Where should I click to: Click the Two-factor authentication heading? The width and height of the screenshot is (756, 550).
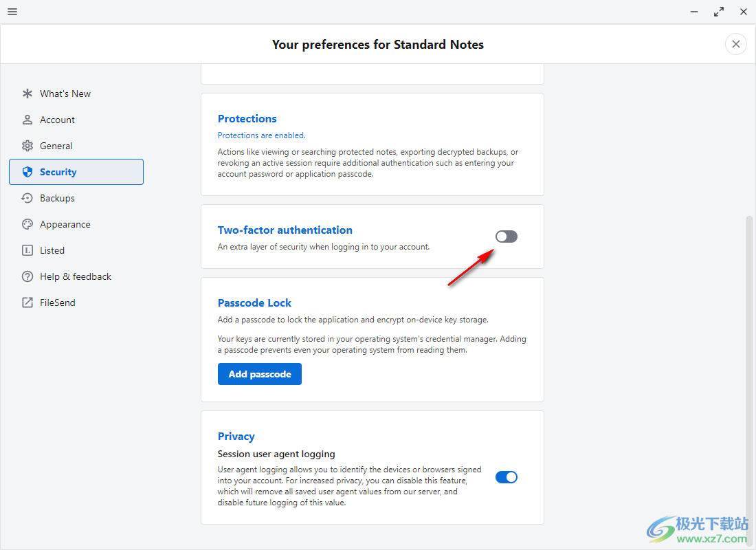285,230
